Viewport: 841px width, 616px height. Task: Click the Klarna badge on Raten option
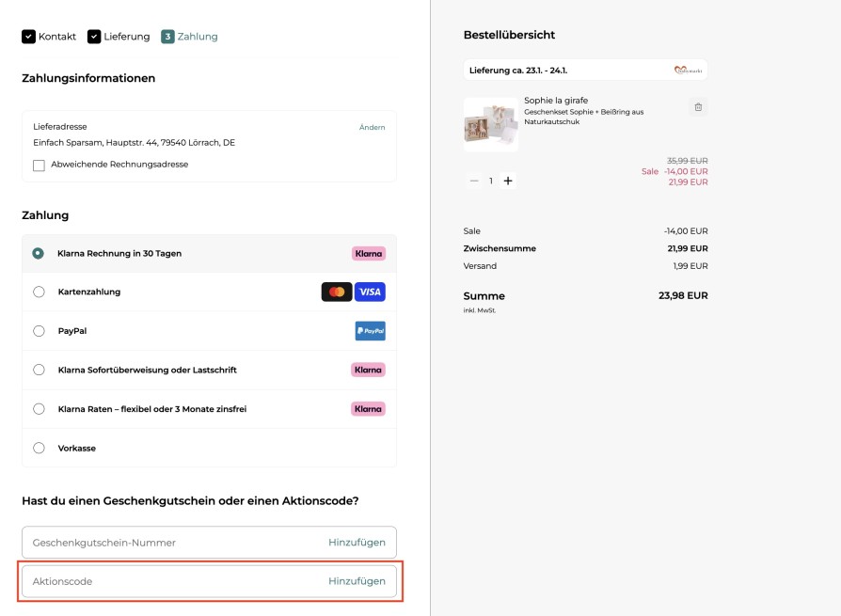tap(369, 408)
